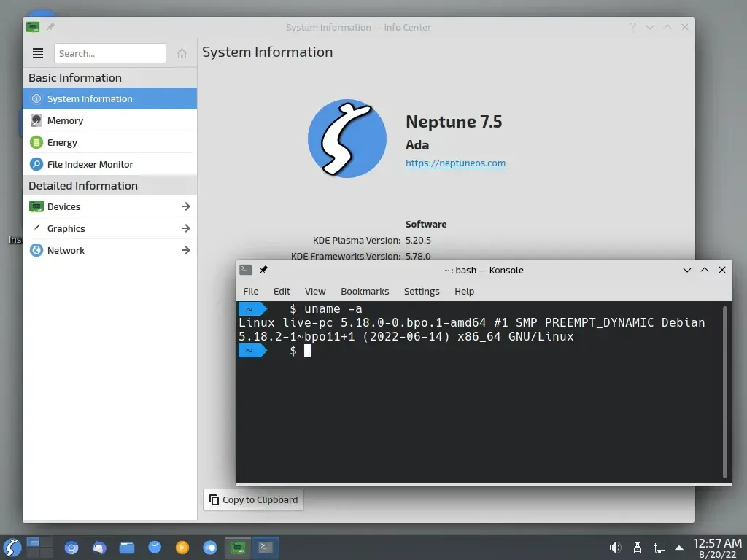Click the blue round app icon after the folder
The width and height of the screenshot is (747, 560).
point(155,547)
